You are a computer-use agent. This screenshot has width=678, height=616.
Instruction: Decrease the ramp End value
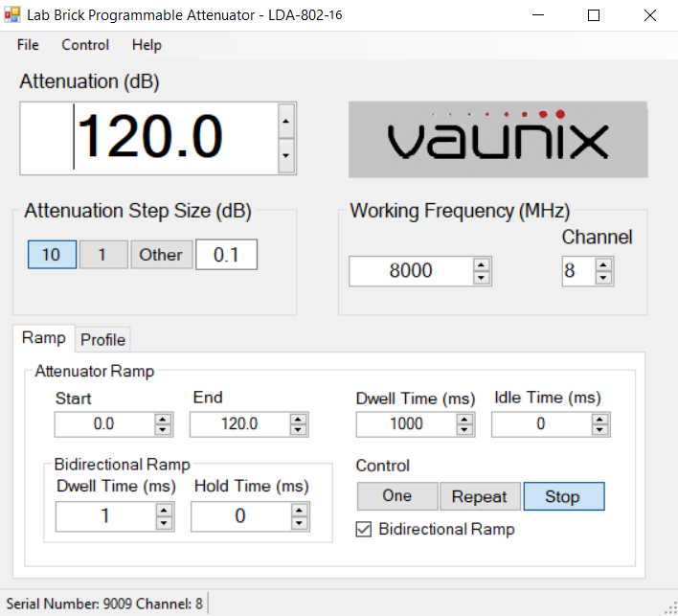(x=300, y=430)
